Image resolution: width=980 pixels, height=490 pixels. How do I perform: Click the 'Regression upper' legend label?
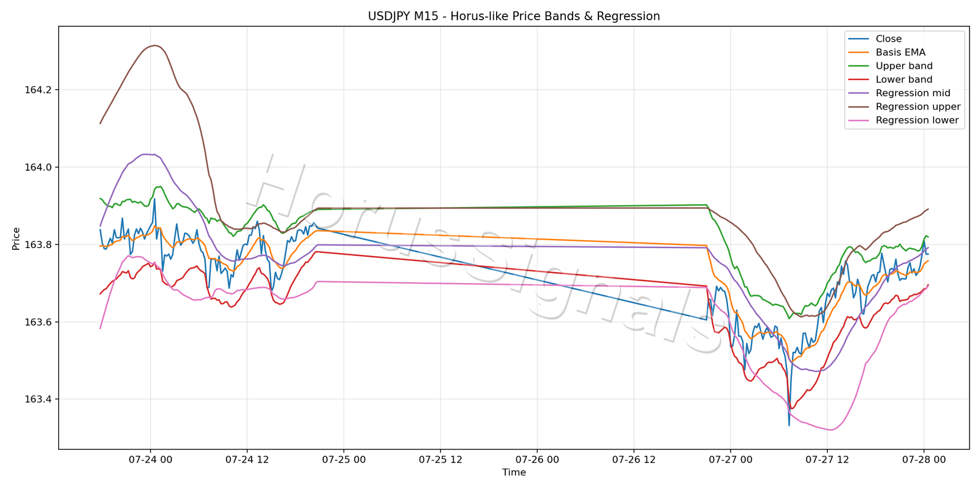click(918, 107)
